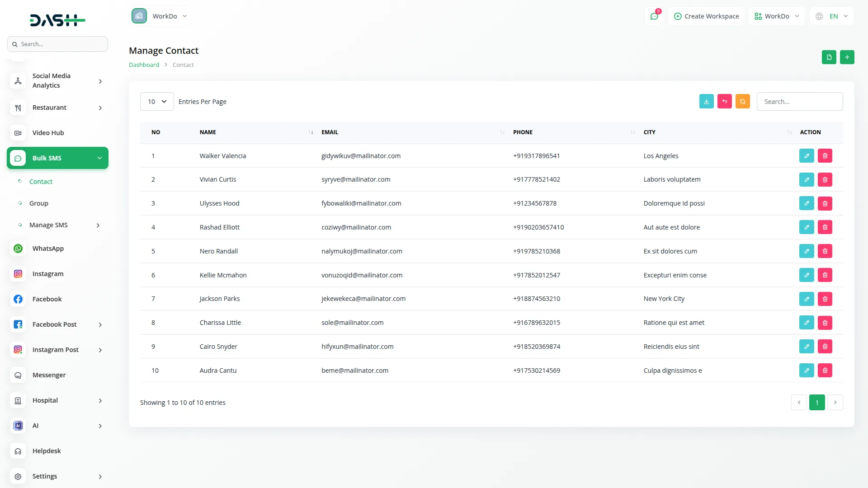Click the green import file icon near Manage Contact

coord(829,57)
